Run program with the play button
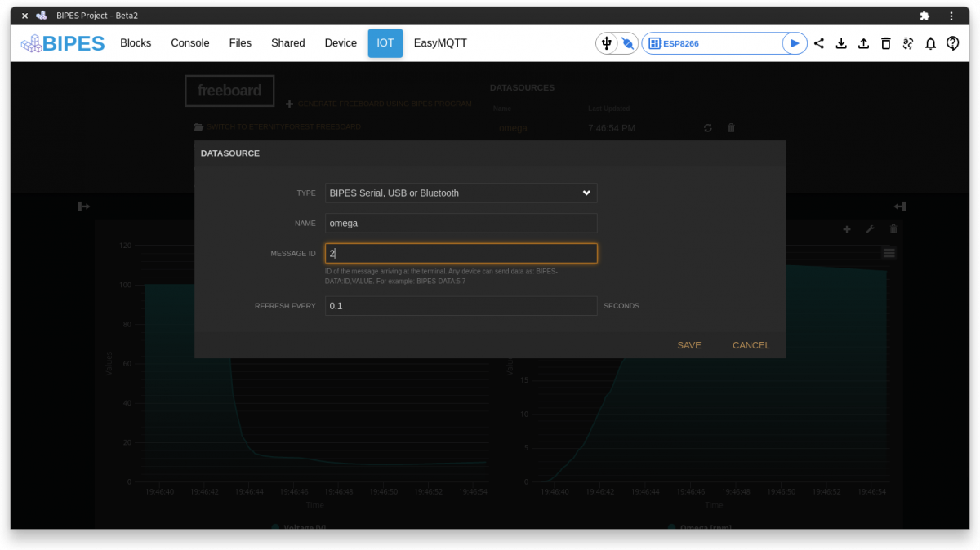 pos(794,43)
